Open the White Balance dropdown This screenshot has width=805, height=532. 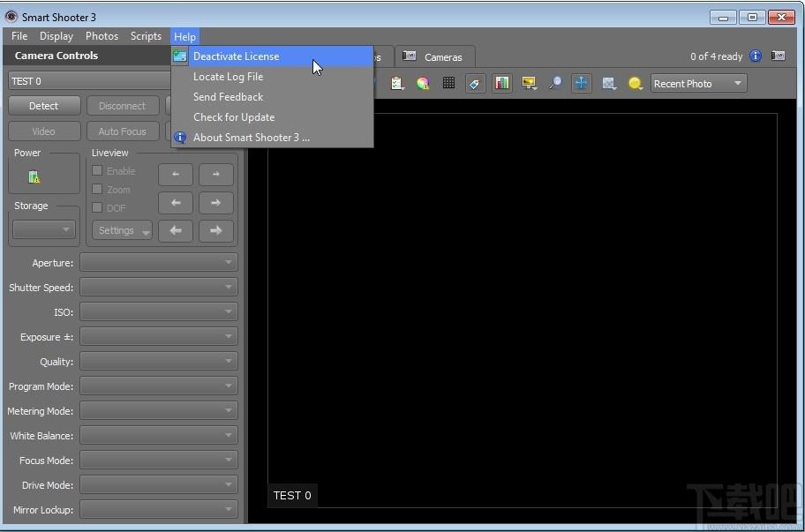coord(159,435)
